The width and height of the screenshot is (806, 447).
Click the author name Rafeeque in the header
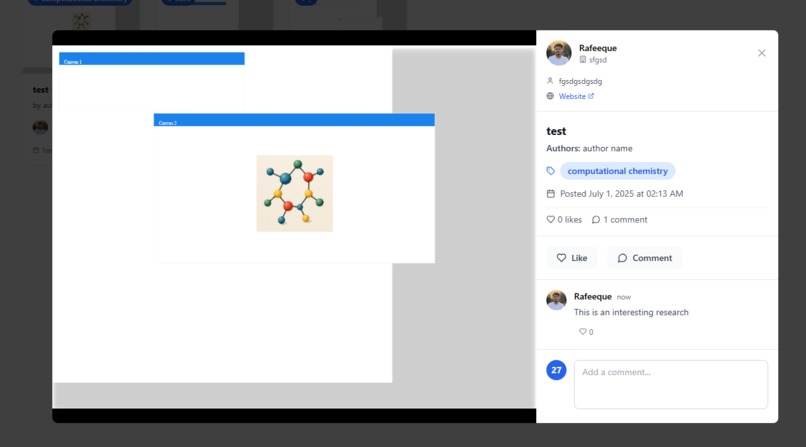pyautogui.click(x=598, y=48)
